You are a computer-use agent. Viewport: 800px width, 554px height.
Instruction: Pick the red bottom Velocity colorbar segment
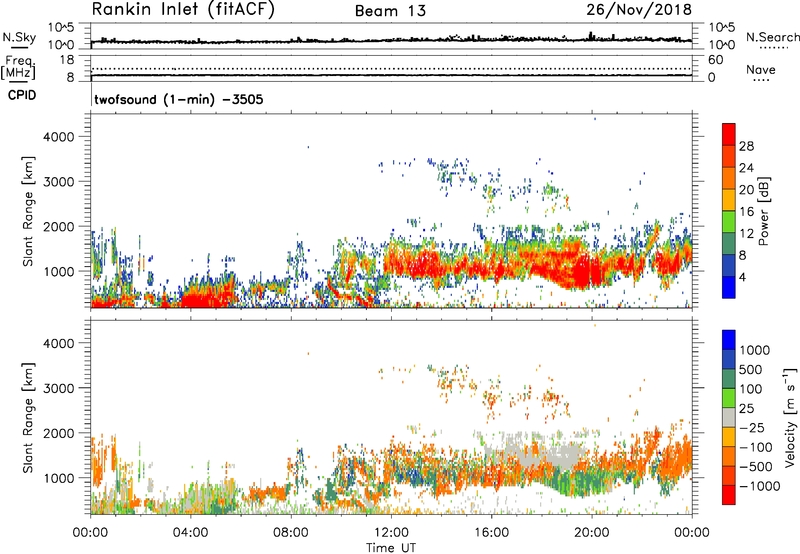(x=729, y=495)
